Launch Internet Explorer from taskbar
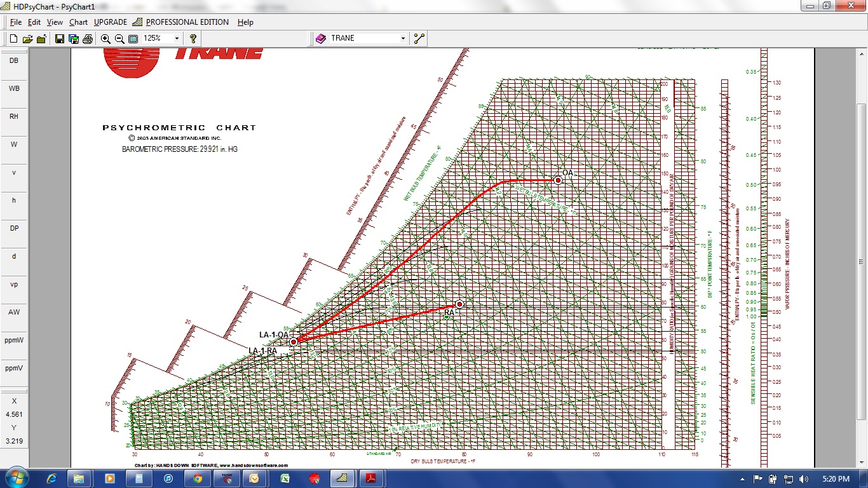The width and height of the screenshot is (868, 488). [x=52, y=478]
